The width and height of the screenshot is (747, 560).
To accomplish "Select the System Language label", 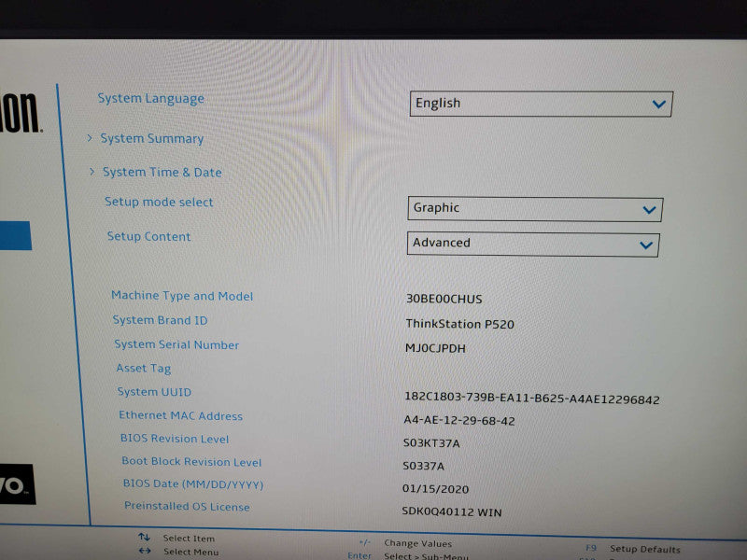I will 151,99.
